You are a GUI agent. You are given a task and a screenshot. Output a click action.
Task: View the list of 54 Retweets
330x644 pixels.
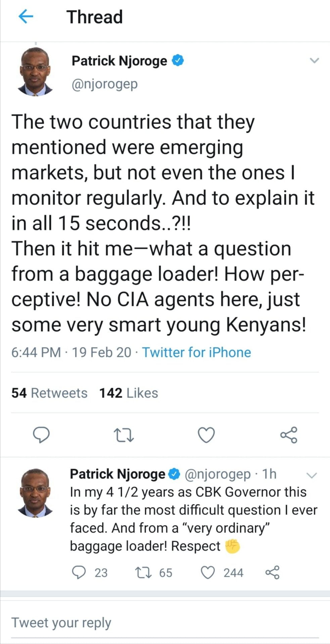[49, 393]
